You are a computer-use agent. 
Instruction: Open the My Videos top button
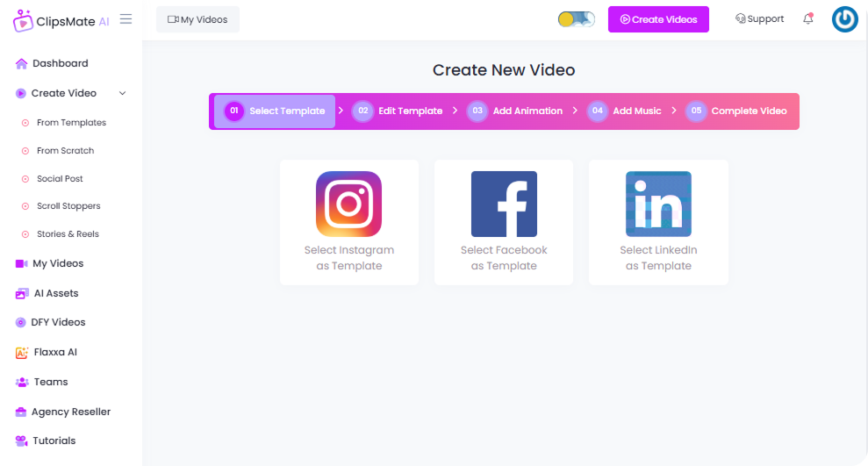tap(197, 19)
